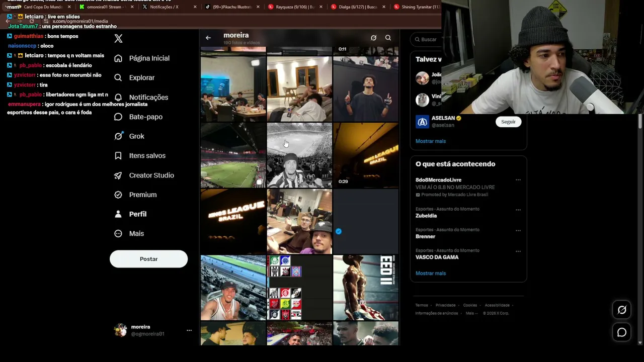Close the Notificações / X browser tab
Screen dimensions: 644x362
195,7
